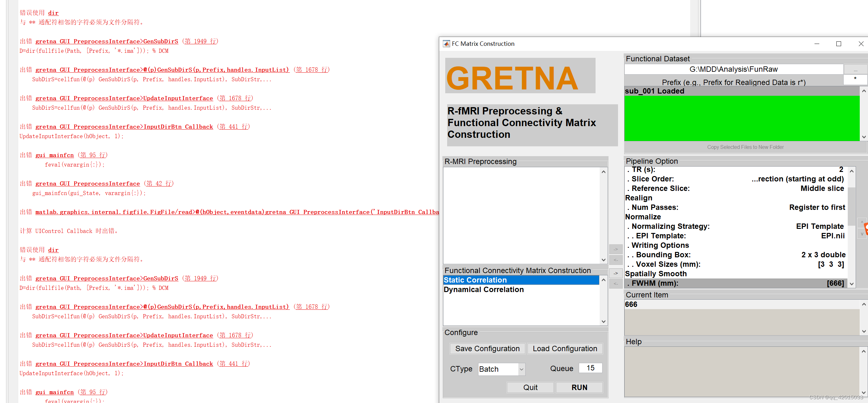Click the Quit button
Image resolution: width=868 pixels, height=403 pixels.
click(x=530, y=387)
